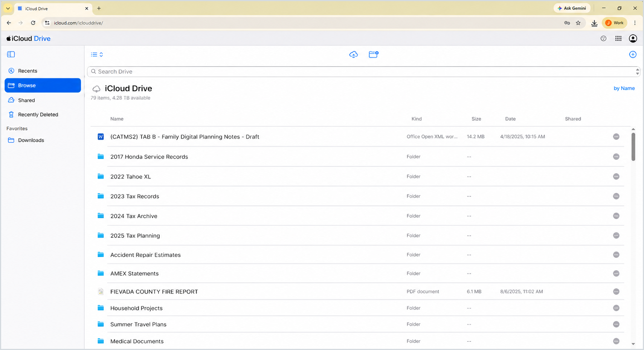644x350 pixels.
Task: Sort by the Shared column header
Action: 573,119
